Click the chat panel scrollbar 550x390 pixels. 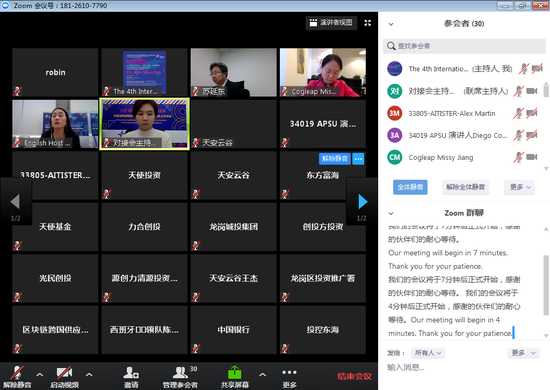[546, 285]
